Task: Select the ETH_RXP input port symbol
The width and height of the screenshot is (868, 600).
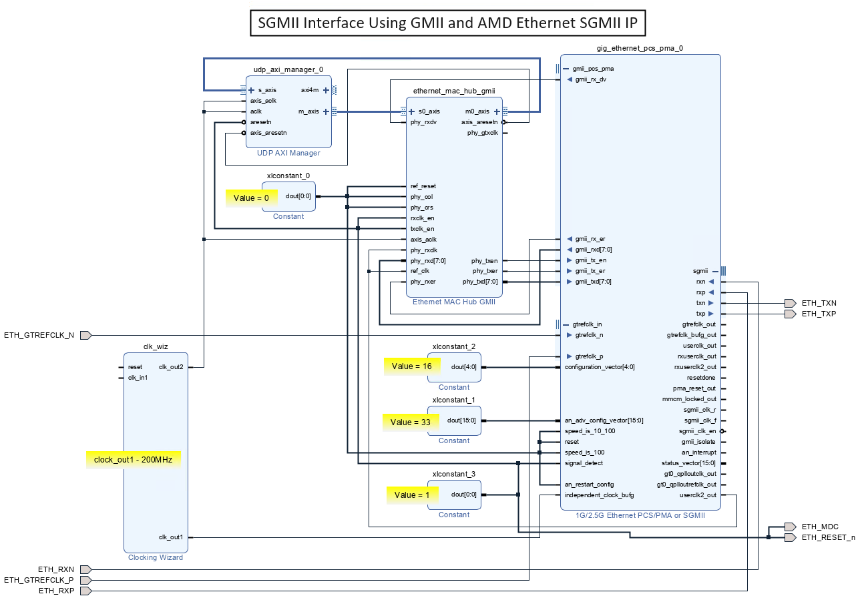Action: pos(85,591)
